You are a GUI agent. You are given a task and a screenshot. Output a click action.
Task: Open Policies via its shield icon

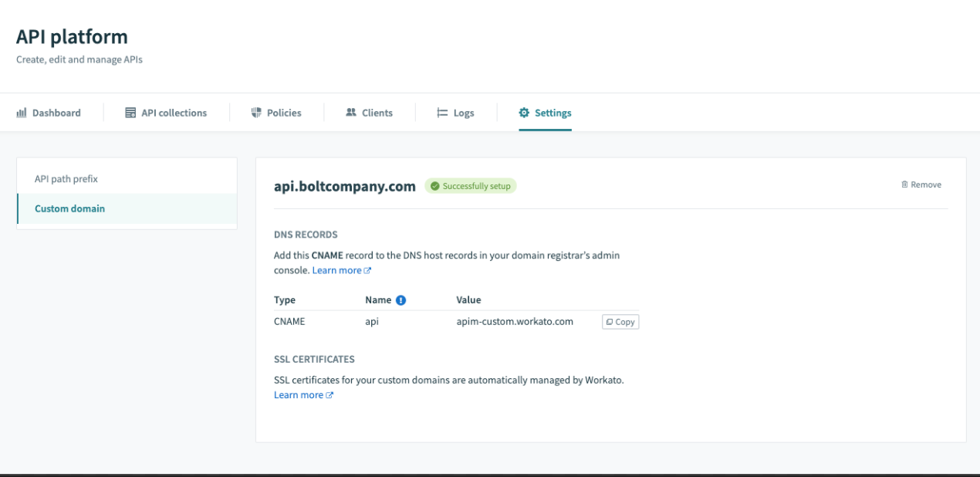pyautogui.click(x=258, y=112)
